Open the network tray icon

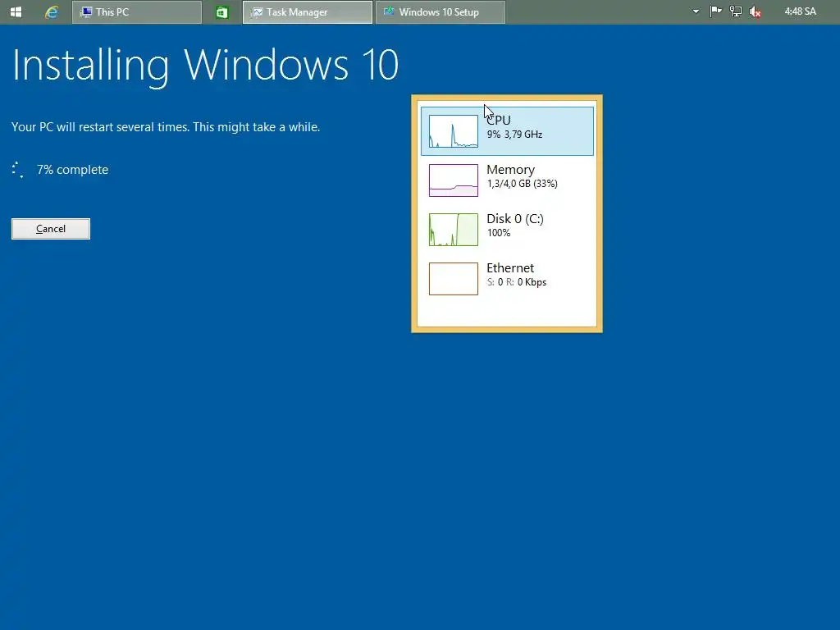736,11
